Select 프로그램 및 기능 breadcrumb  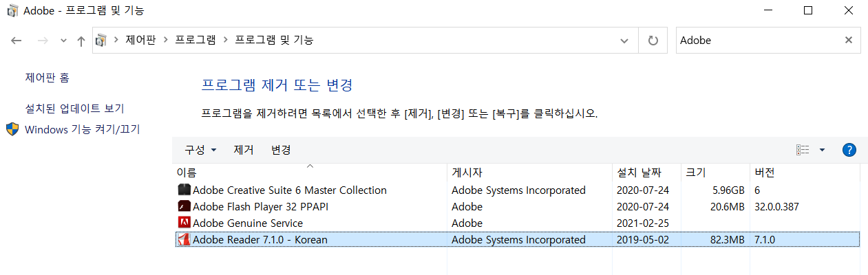275,40
